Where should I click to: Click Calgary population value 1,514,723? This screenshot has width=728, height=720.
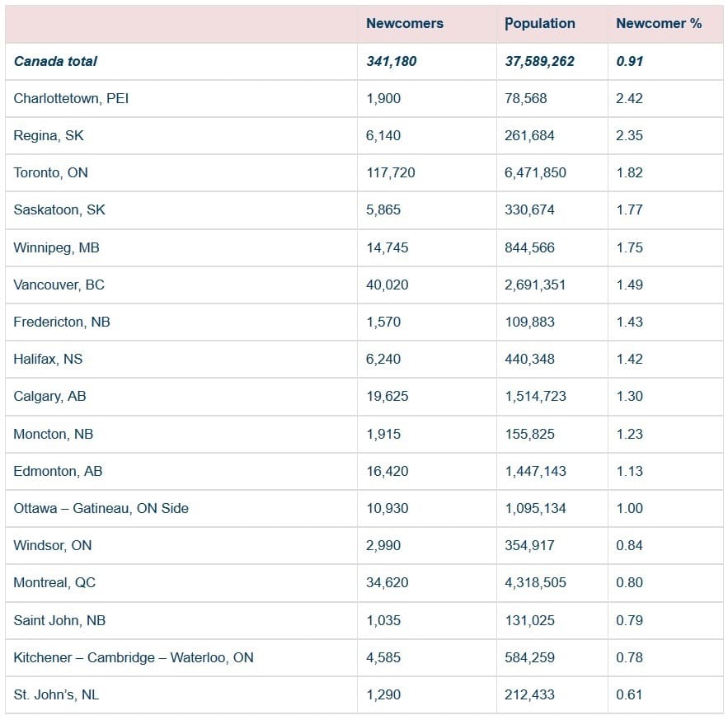(535, 396)
